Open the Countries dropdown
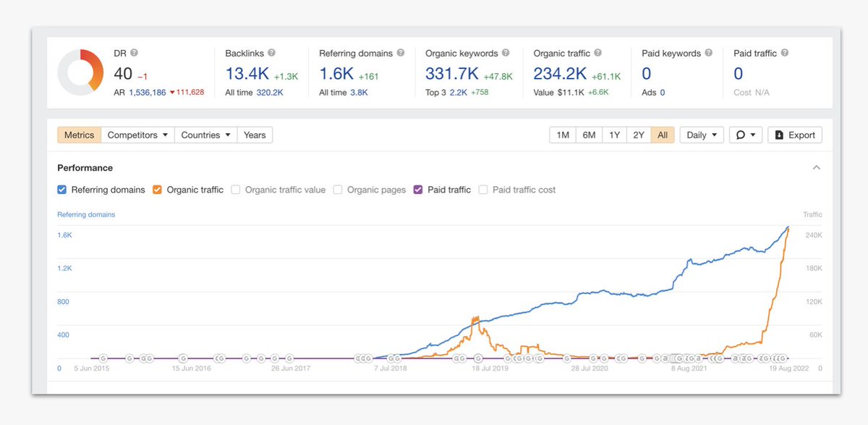868x425 pixels. coord(205,135)
